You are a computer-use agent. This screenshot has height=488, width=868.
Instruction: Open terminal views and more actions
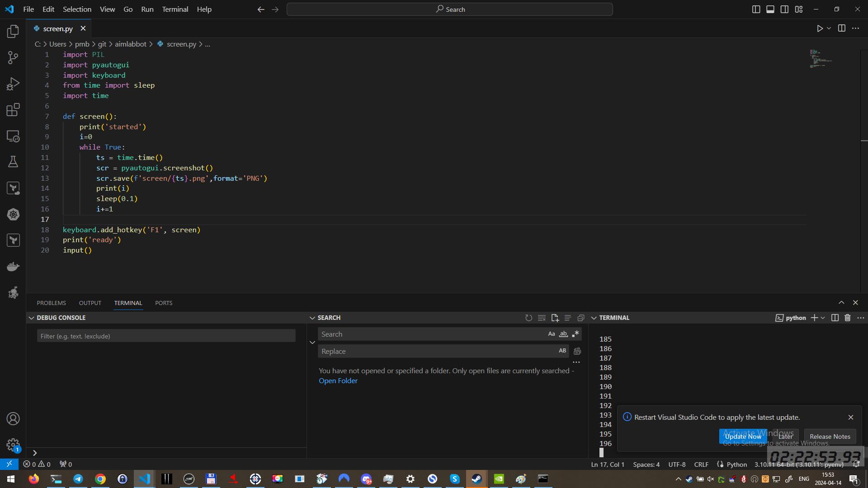point(861,318)
